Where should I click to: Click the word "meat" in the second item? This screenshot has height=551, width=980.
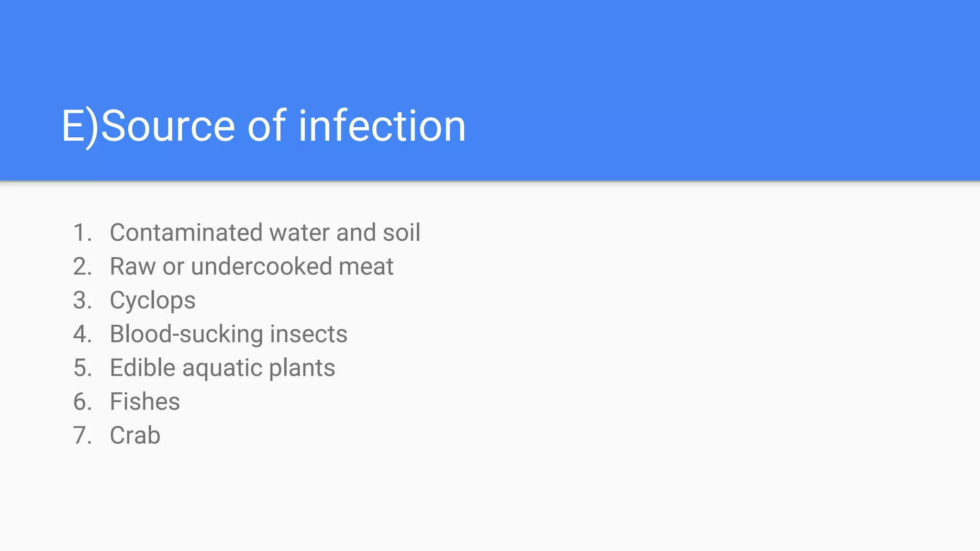click(366, 266)
